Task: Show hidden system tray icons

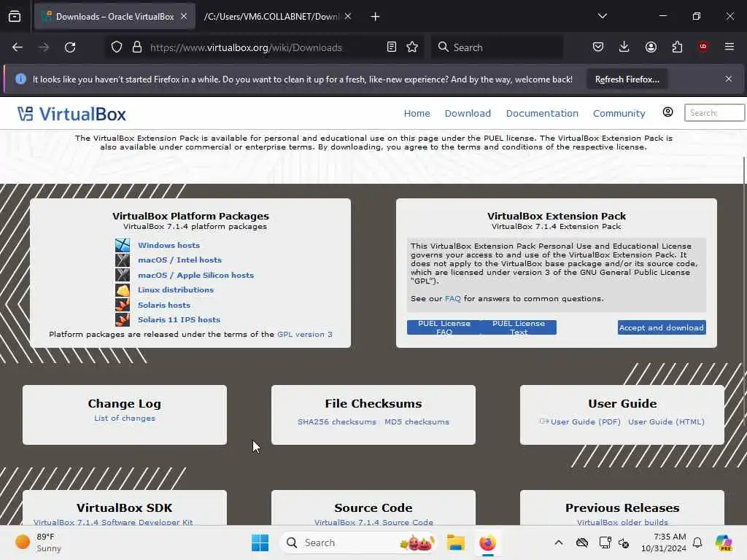Action: click(559, 542)
